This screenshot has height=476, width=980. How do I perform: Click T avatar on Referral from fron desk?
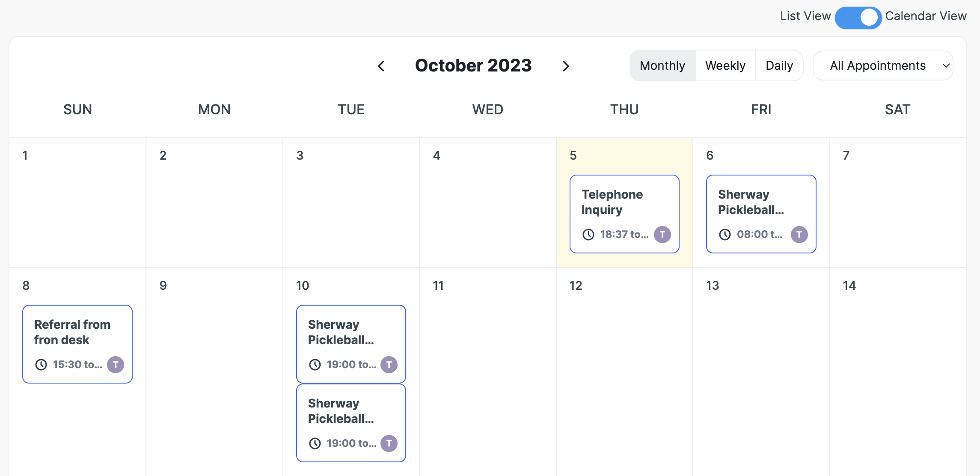pos(116,365)
